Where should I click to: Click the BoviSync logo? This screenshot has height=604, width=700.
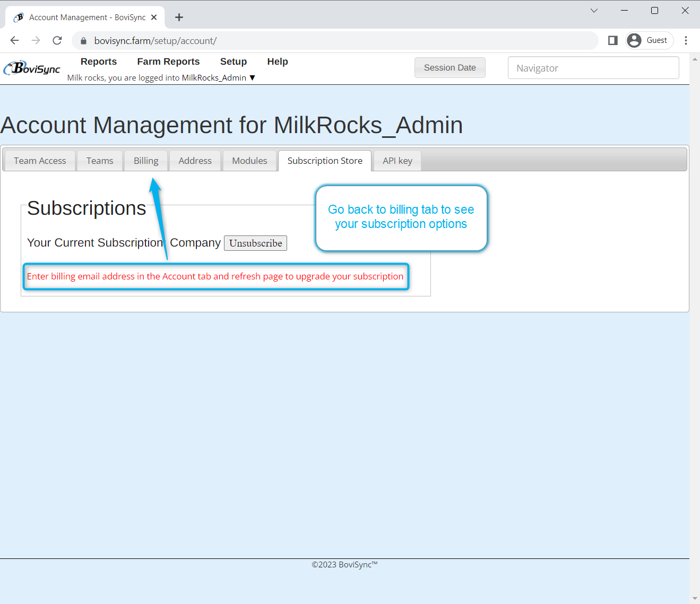tap(32, 68)
